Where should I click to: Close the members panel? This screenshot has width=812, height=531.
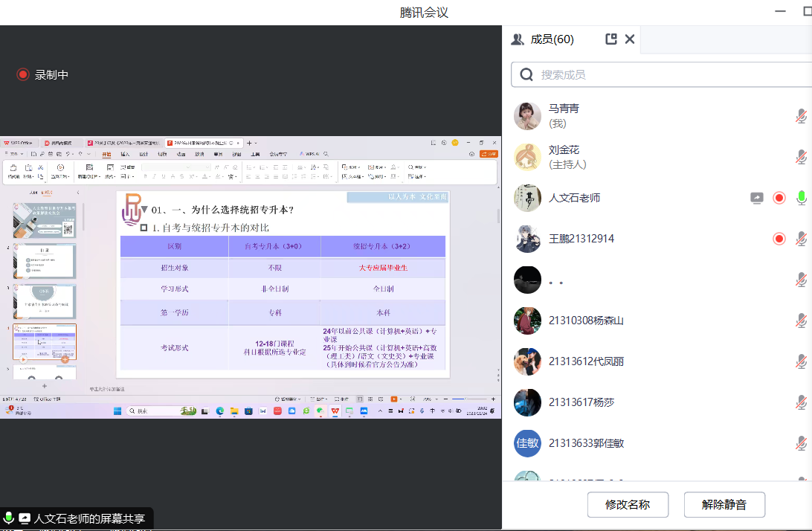tap(630, 39)
